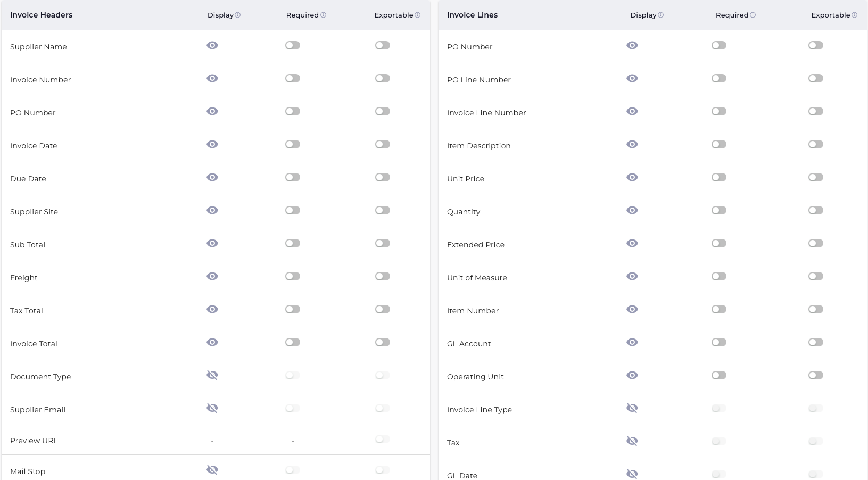Click the crossed-eye icon for Tax line
Viewport: 868px width, 480px height.
[x=632, y=441]
